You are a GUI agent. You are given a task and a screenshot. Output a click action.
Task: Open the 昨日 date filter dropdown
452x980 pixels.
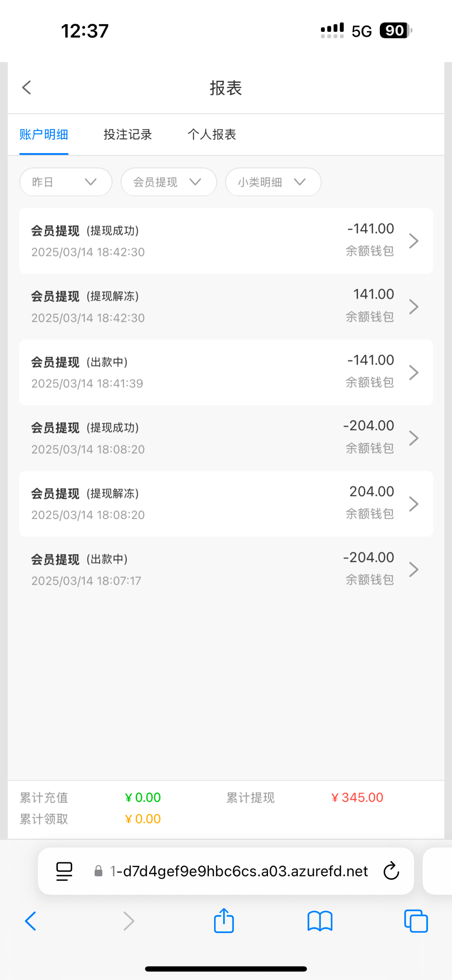pyautogui.click(x=66, y=182)
